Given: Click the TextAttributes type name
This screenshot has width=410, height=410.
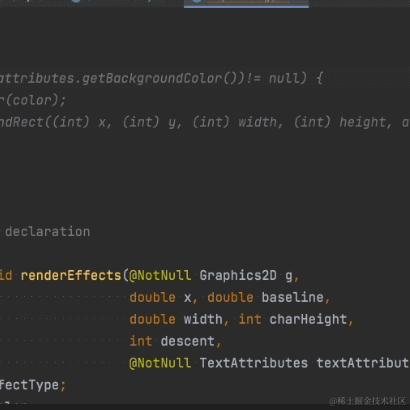Looking at the screenshot, I should click(254, 363).
